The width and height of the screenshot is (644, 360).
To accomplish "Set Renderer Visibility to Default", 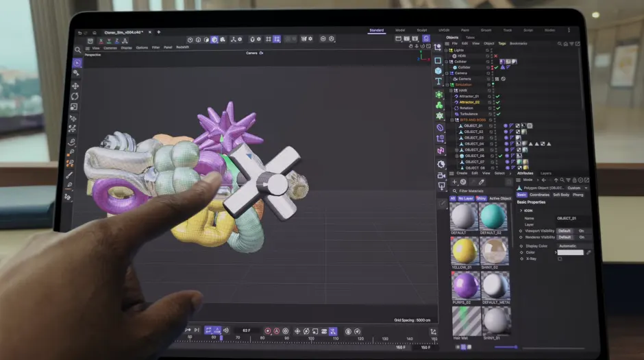I will 565,237.
